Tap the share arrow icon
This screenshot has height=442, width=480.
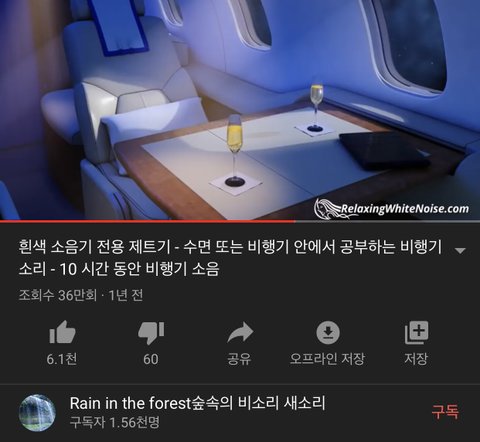tap(240, 332)
